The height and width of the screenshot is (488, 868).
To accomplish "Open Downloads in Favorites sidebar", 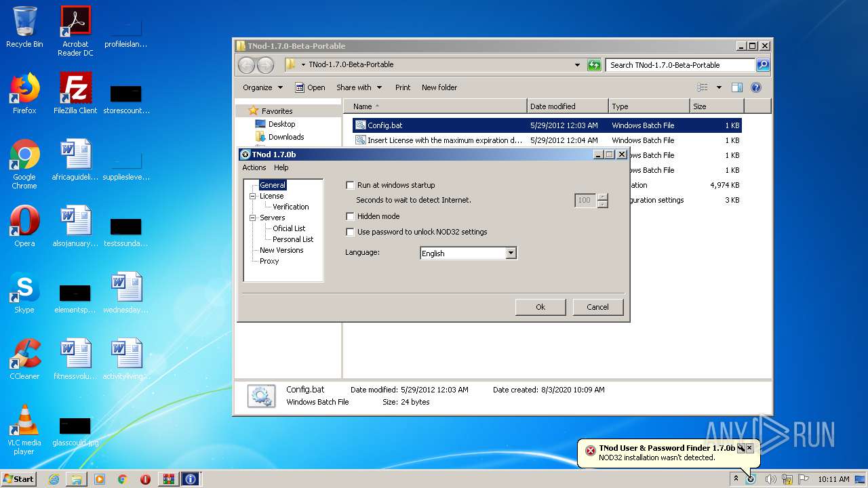I will pos(286,137).
